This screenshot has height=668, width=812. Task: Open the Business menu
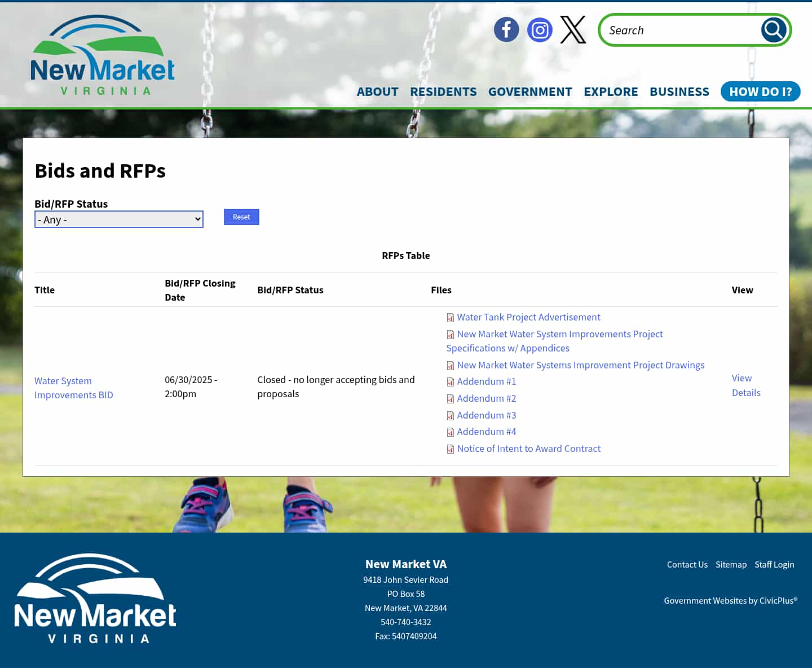coord(679,91)
